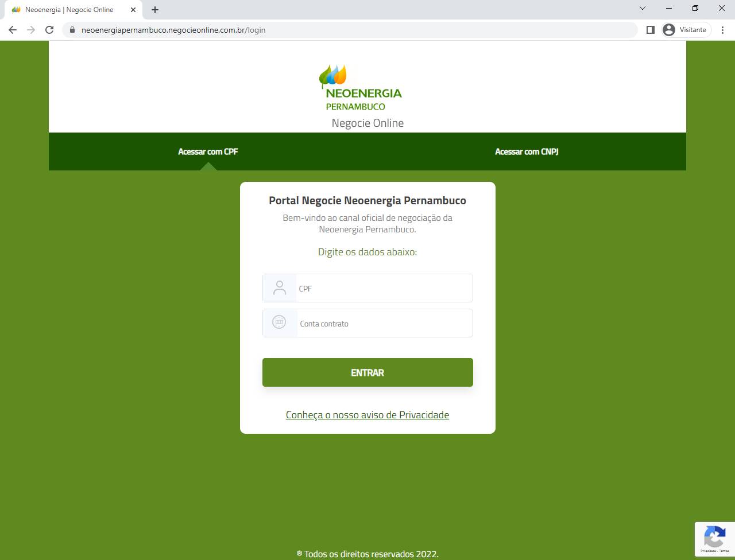Image resolution: width=735 pixels, height=560 pixels.
Task: Click the meter icon beside Conta contrato
Action: pyautogui.click(x=279, y=322)
